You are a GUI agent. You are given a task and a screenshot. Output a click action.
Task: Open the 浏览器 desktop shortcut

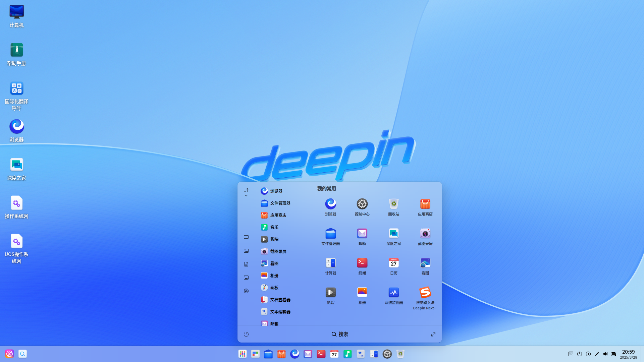pyautogui.click(x=16, y=131)
